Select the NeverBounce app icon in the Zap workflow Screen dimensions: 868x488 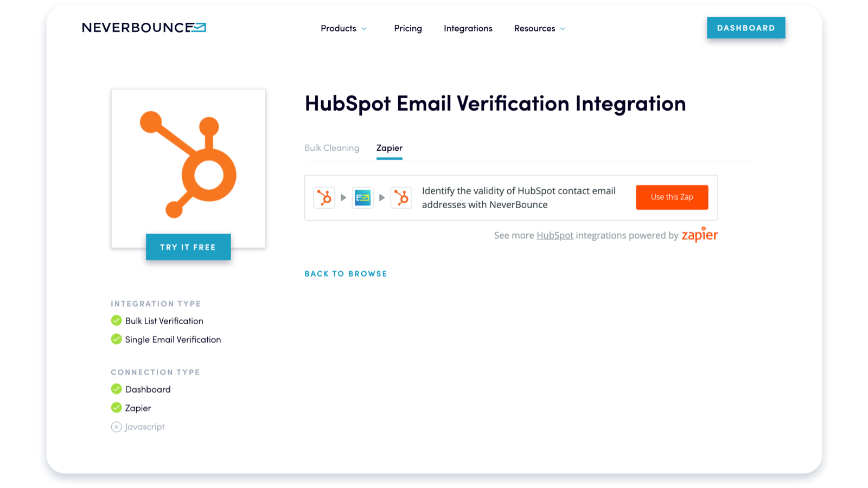[x=362, y=197]
